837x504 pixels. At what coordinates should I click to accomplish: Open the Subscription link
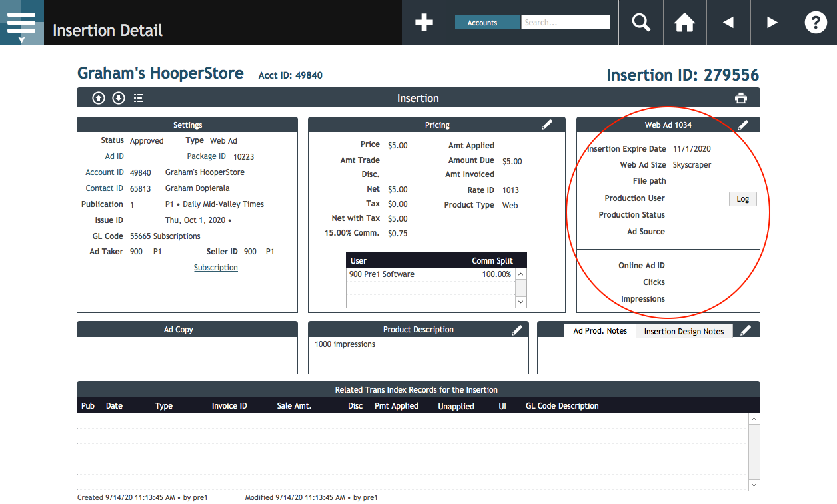(x=215, y=268)
